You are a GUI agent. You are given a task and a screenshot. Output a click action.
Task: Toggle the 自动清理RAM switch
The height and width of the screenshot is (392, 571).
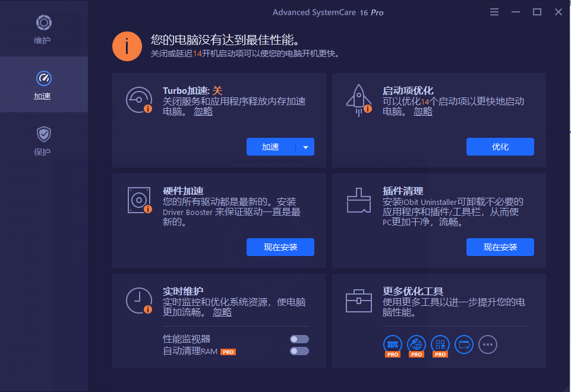coord(299,351)
